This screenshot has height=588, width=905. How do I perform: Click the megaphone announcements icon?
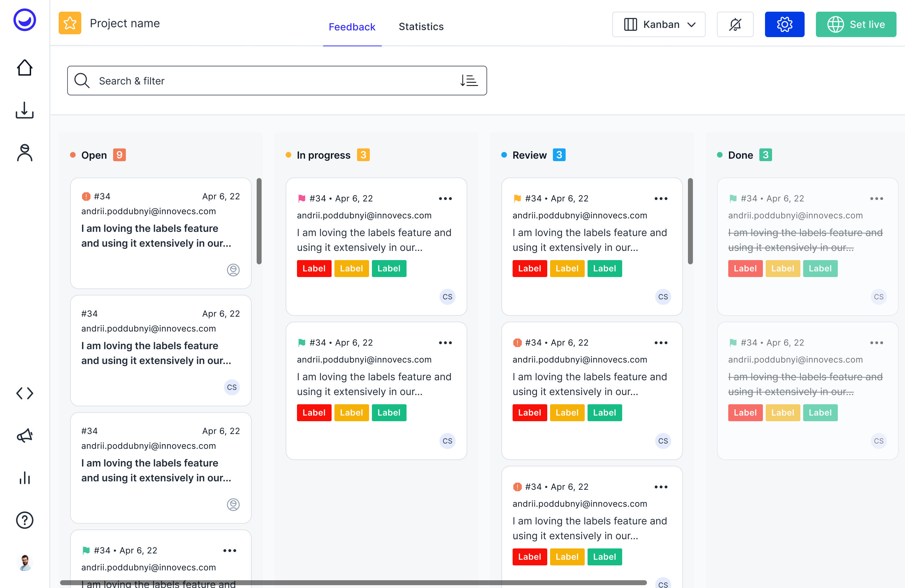click(x=25, y=436)
